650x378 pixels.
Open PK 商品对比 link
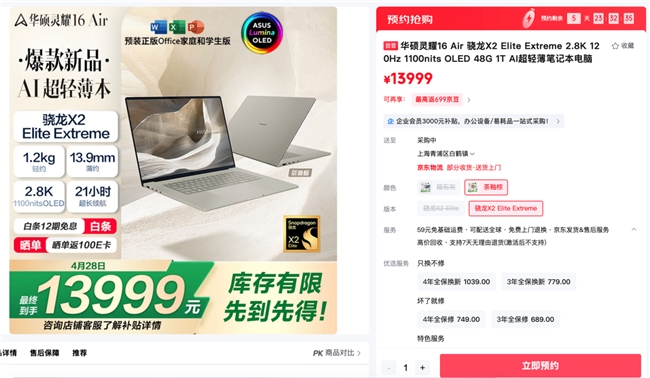337,353
